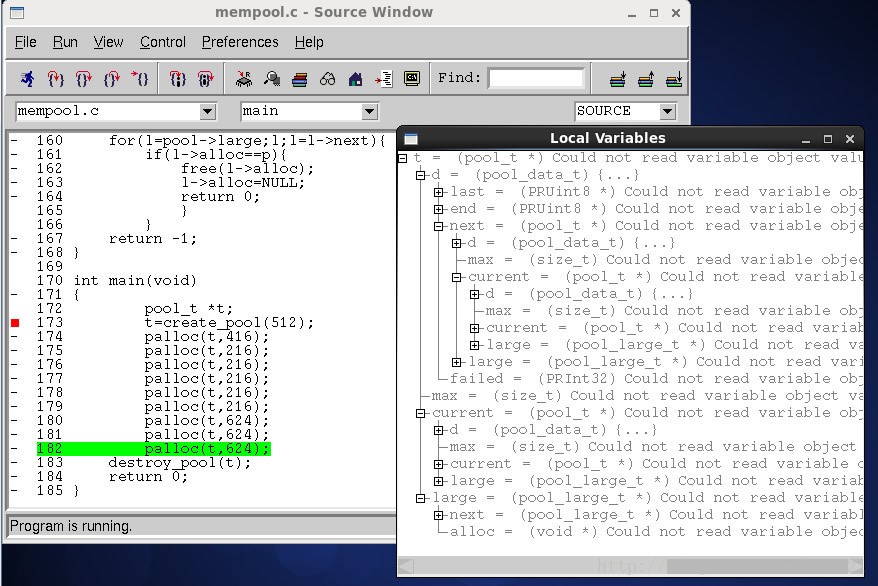Click line 183 destroy_pool(t)
The image size is (878, 586).
[180, 462]
